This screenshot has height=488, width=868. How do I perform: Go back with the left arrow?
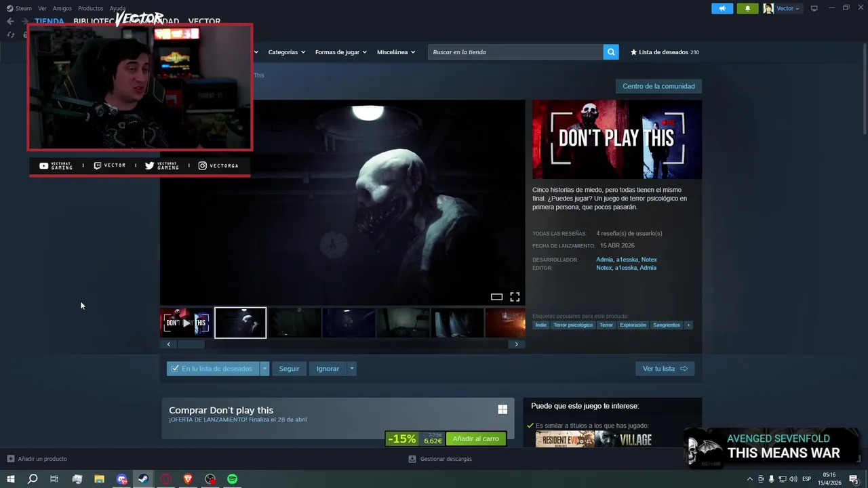pos(10,21)
